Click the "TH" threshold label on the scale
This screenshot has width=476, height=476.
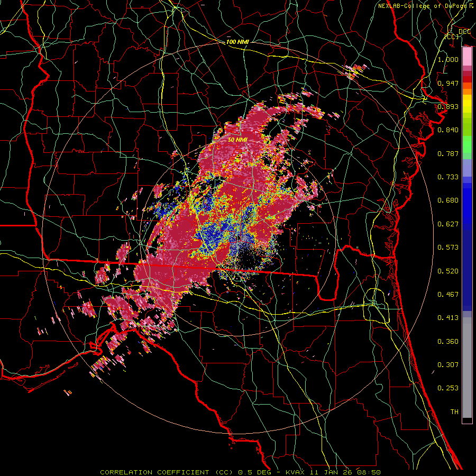(x=454, y=412)
